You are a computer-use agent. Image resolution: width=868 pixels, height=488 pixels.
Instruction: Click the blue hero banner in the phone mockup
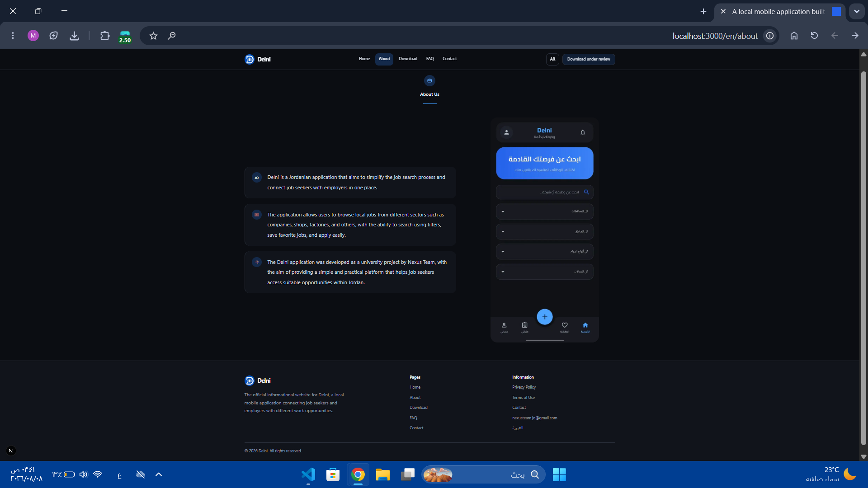pos(544,163)
